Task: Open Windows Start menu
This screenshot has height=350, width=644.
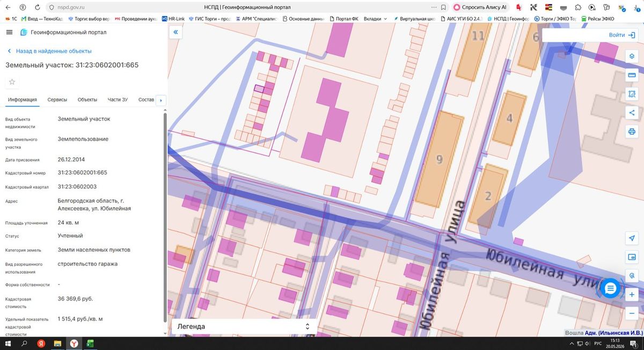Action: click(x=8, y=344)
